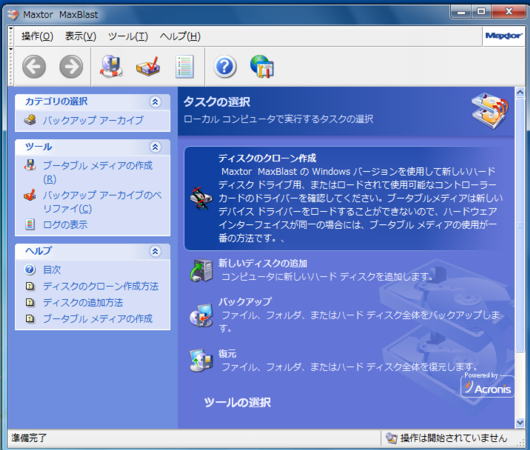Click the show log toolbar icon
The width and height of the screenshot is (530, 450).
(185, 67)
